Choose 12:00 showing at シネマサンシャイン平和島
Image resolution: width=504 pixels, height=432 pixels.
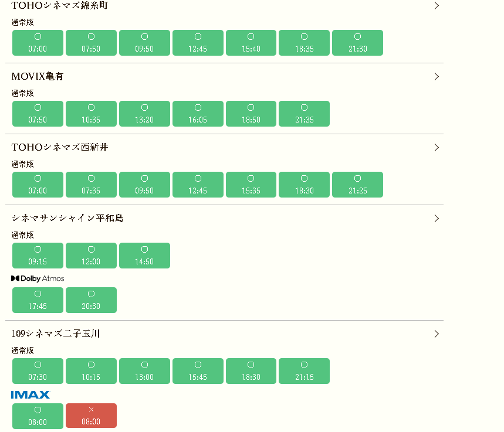pos(91,256)
